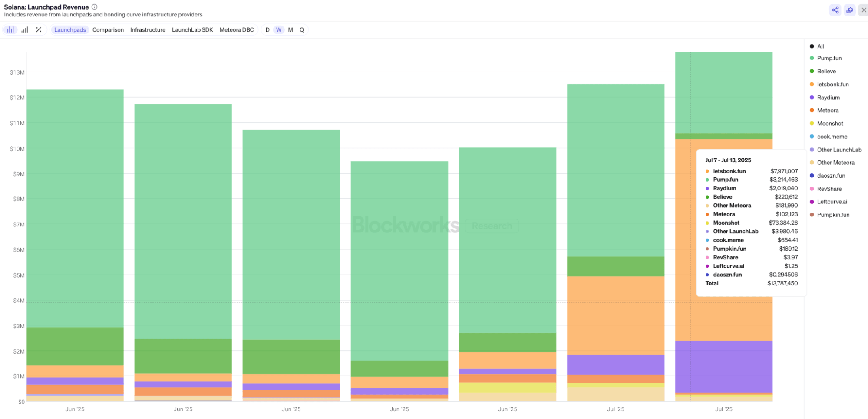The height and width of the screenshot is (419, 868).
Task: Toggle Other LaunchLab in the right legend
Action: pos(835,150)
